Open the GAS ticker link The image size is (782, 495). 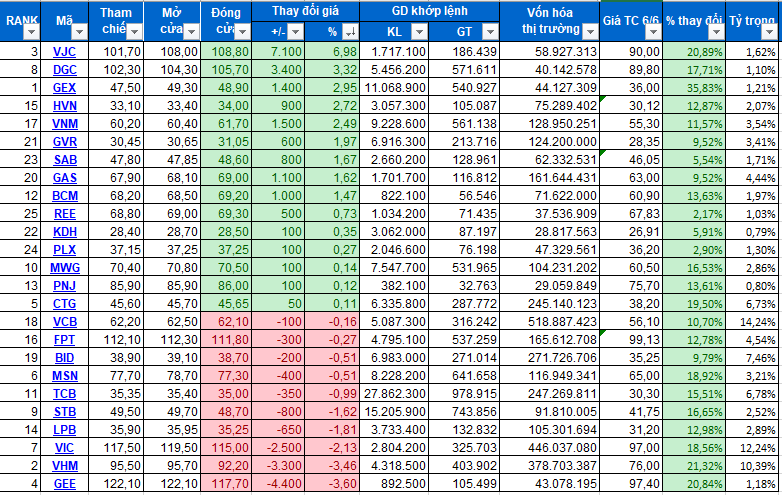64,177
